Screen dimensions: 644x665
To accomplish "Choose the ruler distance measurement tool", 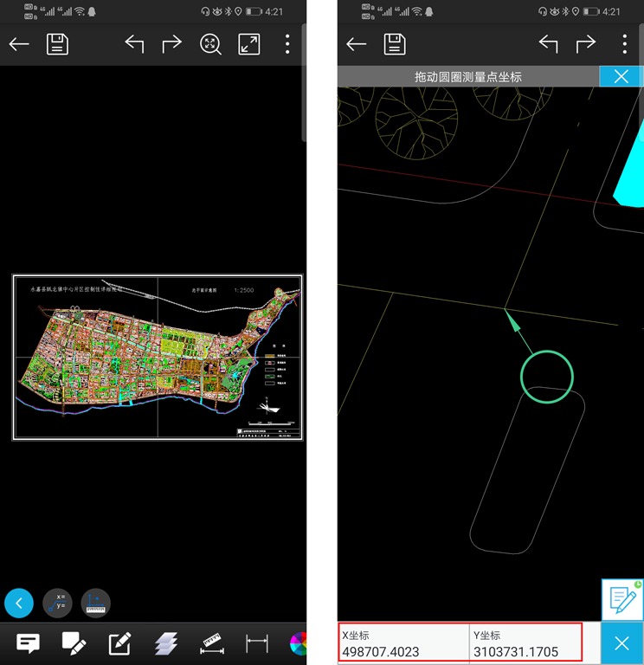I will coord(212,643).
